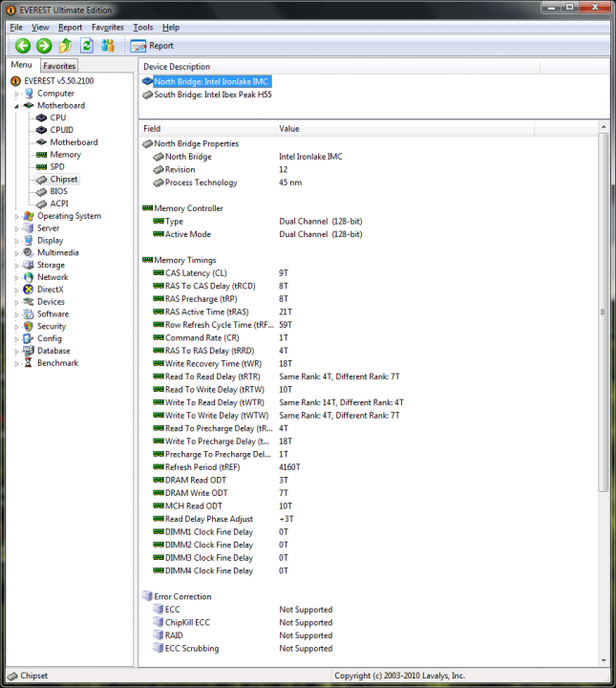Expand the Display tree node

[16, 242]
